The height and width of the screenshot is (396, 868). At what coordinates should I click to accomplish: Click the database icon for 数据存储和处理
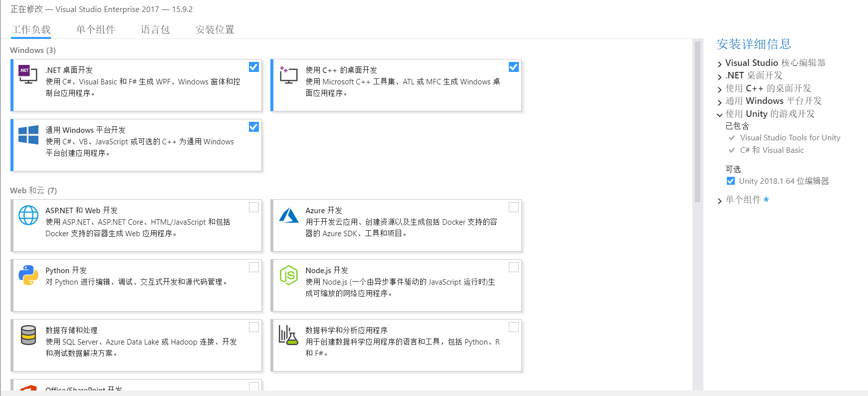(x=28, y=335)
